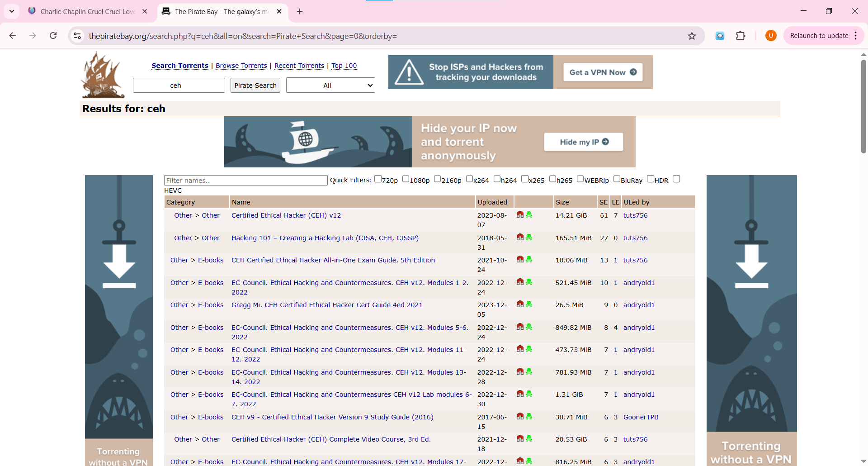This screenshot has width=868, height=466.
Task: Click the Pirate Bay ship logo
Action: click(x=103, y=75)
